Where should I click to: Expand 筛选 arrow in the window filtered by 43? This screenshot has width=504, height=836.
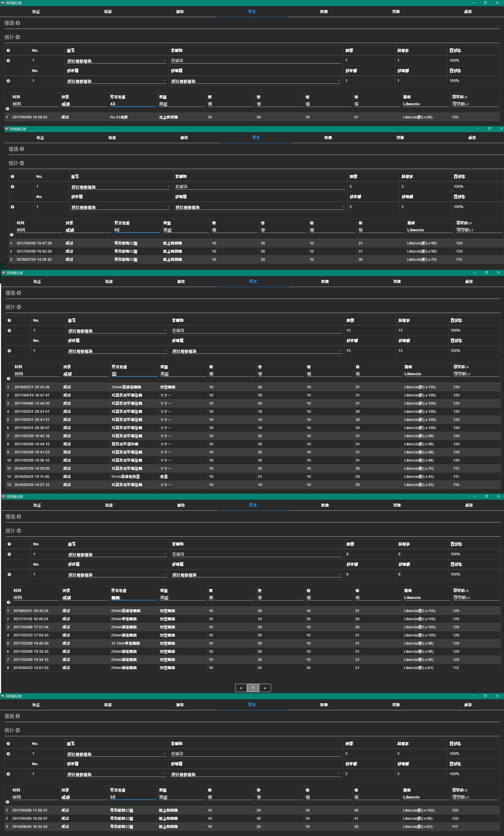pyautogui.click(x=18, y=23)
